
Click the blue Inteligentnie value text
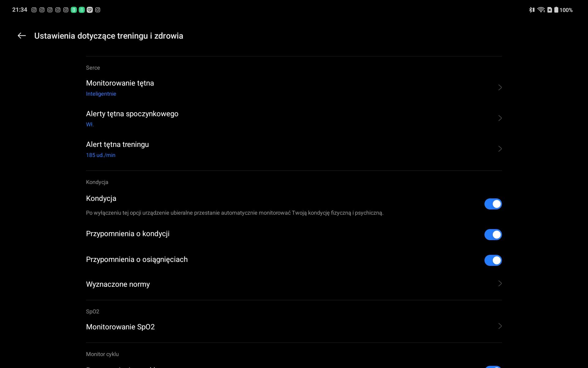pyautogui.click(x=101, y=94)
